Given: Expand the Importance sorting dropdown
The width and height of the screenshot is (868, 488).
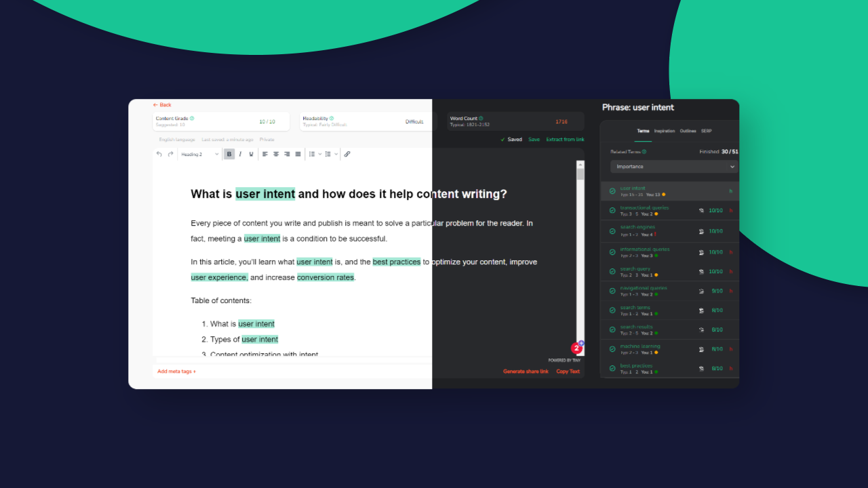Looking at the screenshot, I should [x=673, y=167].
